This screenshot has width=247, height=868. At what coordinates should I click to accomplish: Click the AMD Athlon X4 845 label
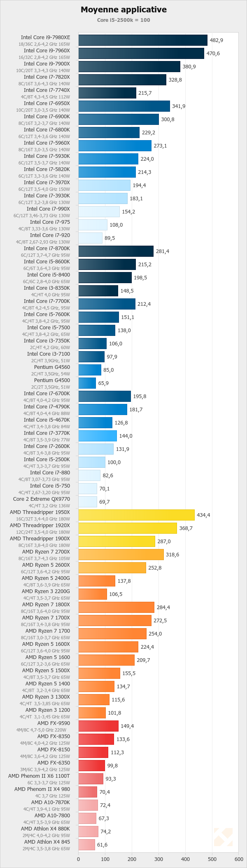(x=47, y=842)
